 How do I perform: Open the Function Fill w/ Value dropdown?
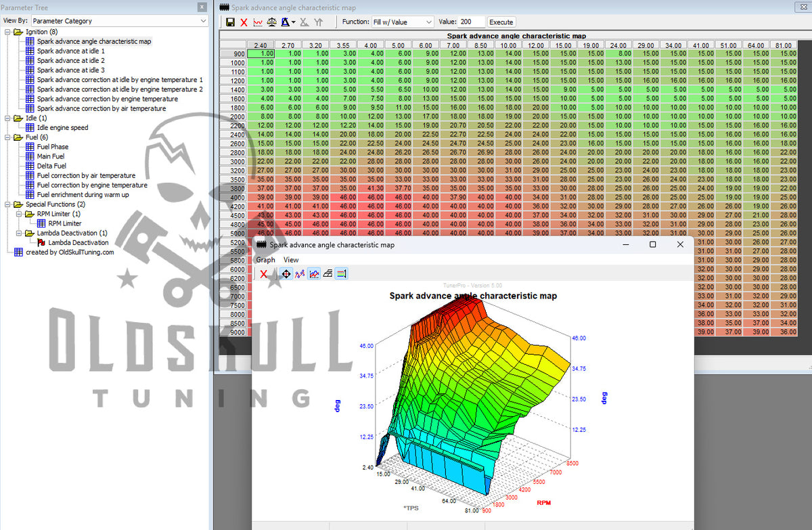pos(403,22)
